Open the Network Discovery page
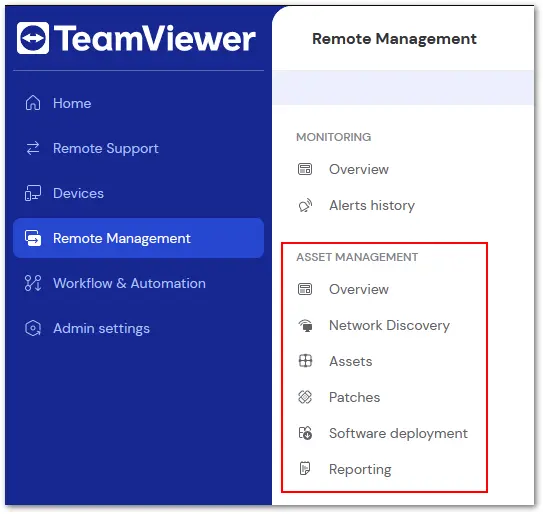The height and width of the screenshot is (514, 543). click(389, 325)
